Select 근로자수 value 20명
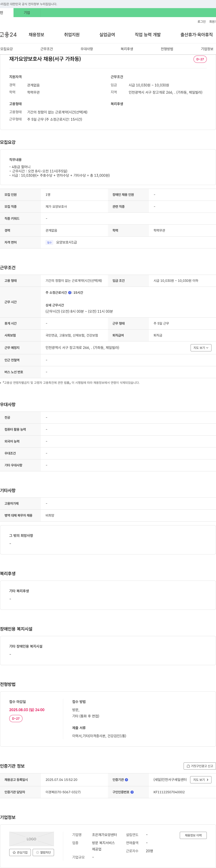This screenshot has height=868, width=216. [x=149, y=851]
